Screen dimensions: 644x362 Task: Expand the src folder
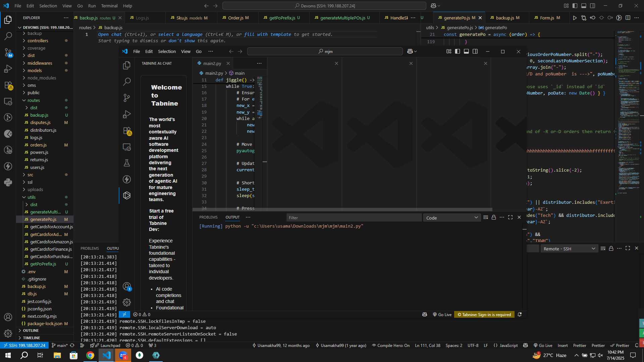pyautogui.click(x=45, y=175)
